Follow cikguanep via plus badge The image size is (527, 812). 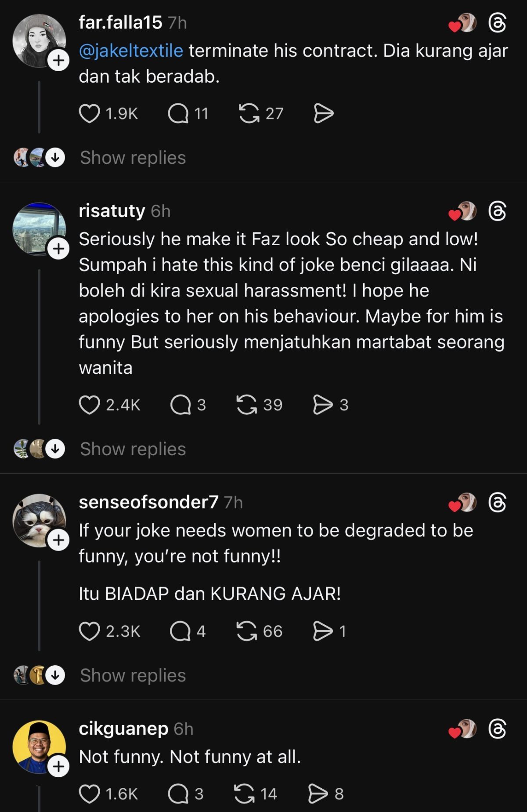[x=58, y=767]
